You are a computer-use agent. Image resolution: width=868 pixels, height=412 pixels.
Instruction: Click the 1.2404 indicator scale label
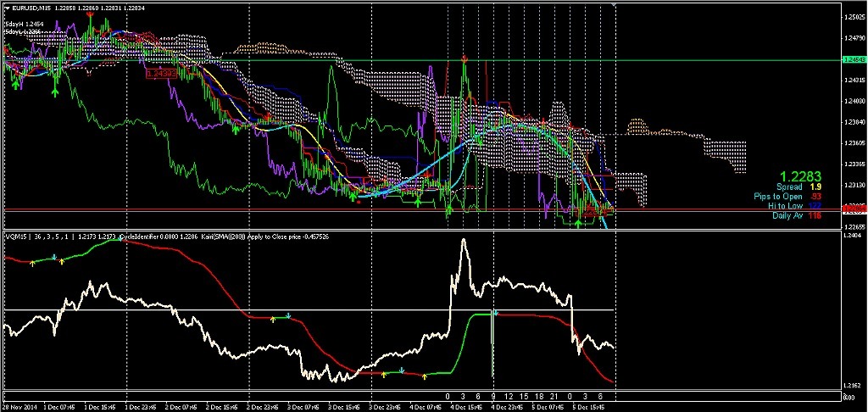pos(854,237)
